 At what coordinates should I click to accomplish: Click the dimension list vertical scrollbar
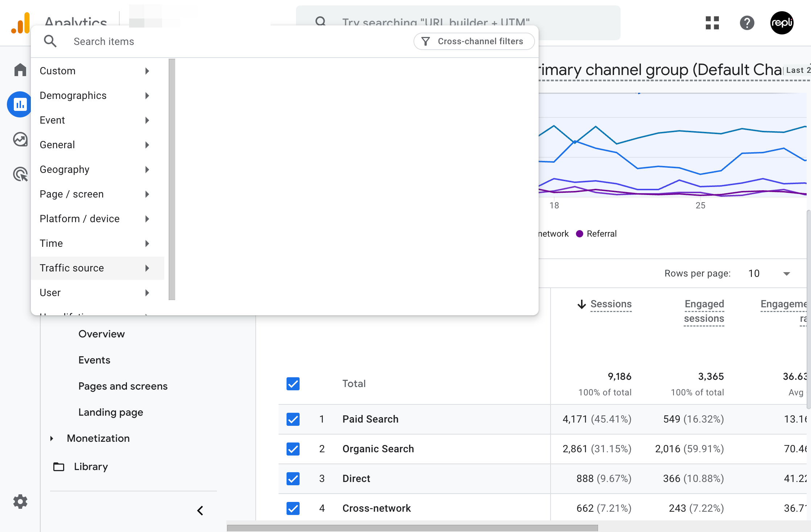(172, 179)
